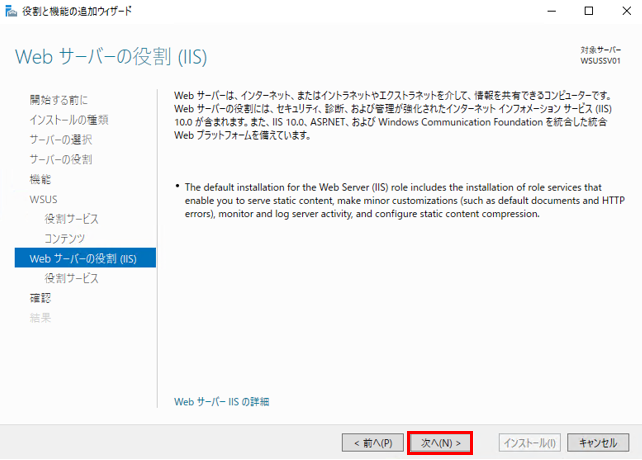Select サーバーの選択 wizard step

pos(61,140)
